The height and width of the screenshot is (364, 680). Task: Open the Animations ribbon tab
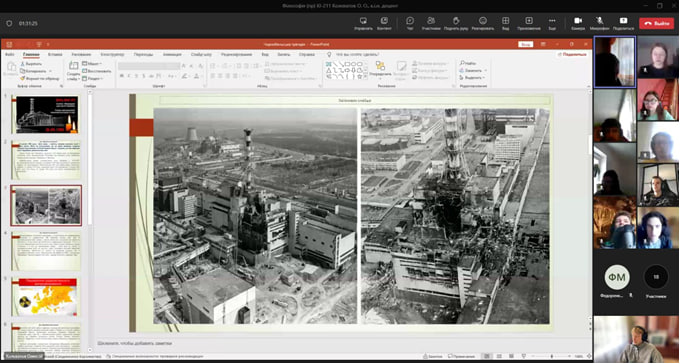pyautogui.click(x=172, y=55)
